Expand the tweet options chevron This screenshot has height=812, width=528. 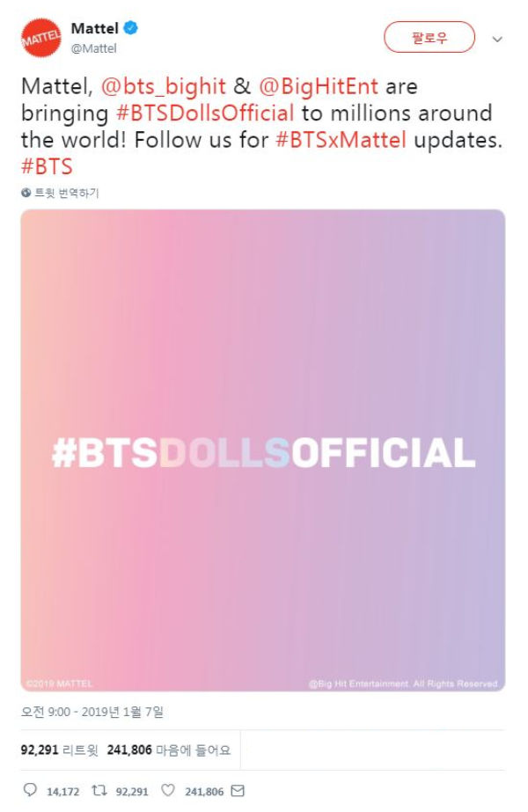point(497,40)
